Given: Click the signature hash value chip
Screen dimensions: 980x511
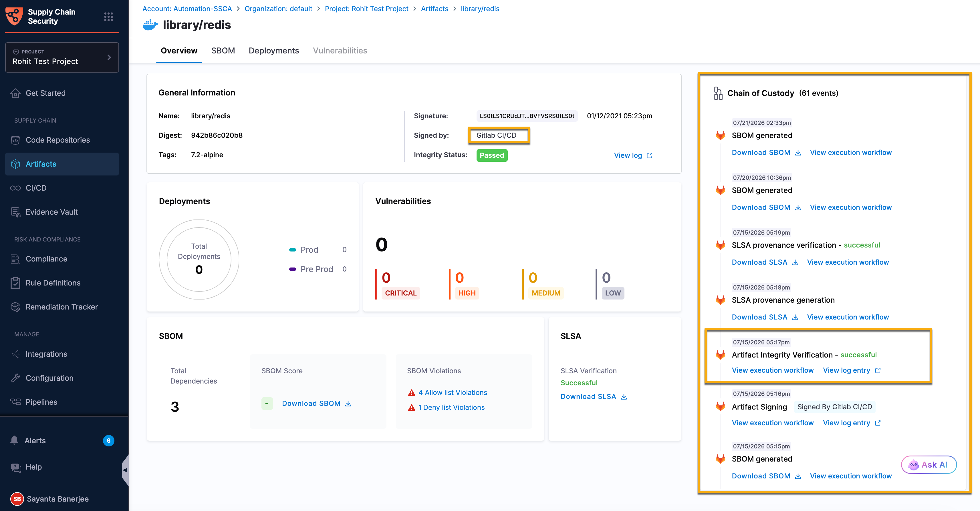Looking at the screenshot, I should (527, 116).
